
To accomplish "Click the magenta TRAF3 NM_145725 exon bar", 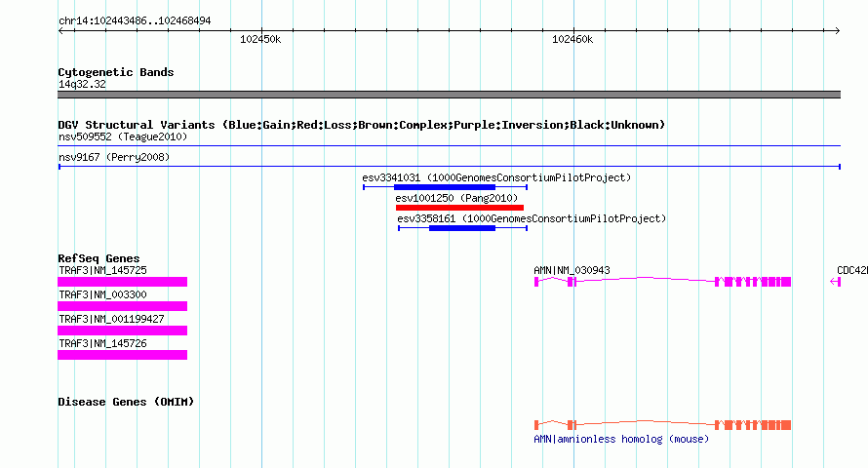I will tap(122, 282).
